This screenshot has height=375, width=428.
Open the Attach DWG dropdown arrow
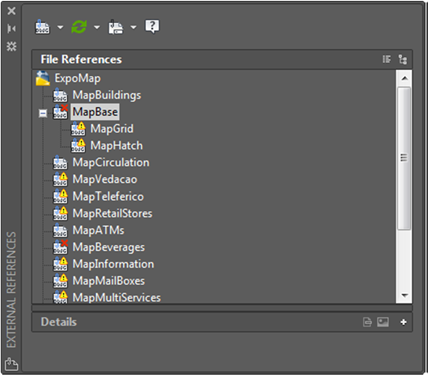pos(60,27)
